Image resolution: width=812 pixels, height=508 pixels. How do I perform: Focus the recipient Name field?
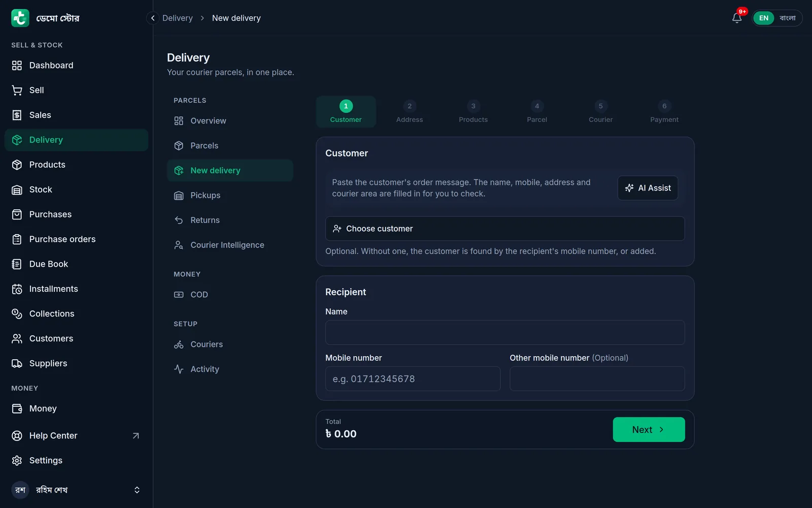pyautogui.click(x=505, y=333)
